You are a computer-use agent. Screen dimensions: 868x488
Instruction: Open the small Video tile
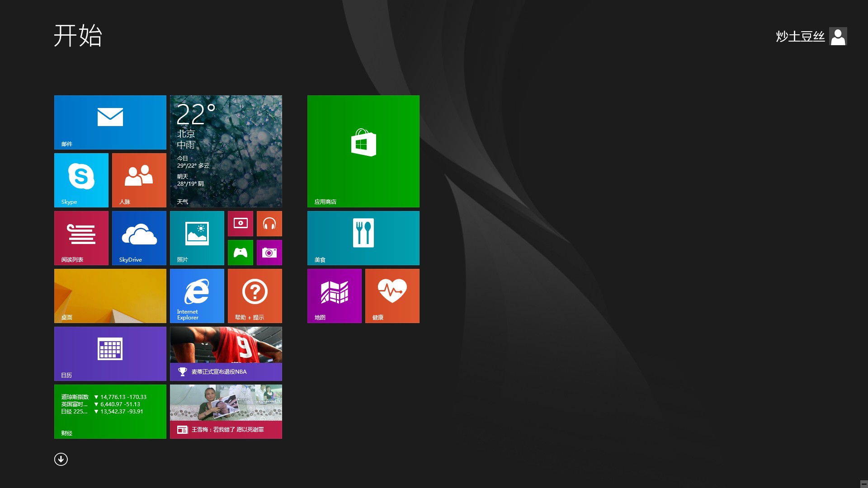click(240, 223)
